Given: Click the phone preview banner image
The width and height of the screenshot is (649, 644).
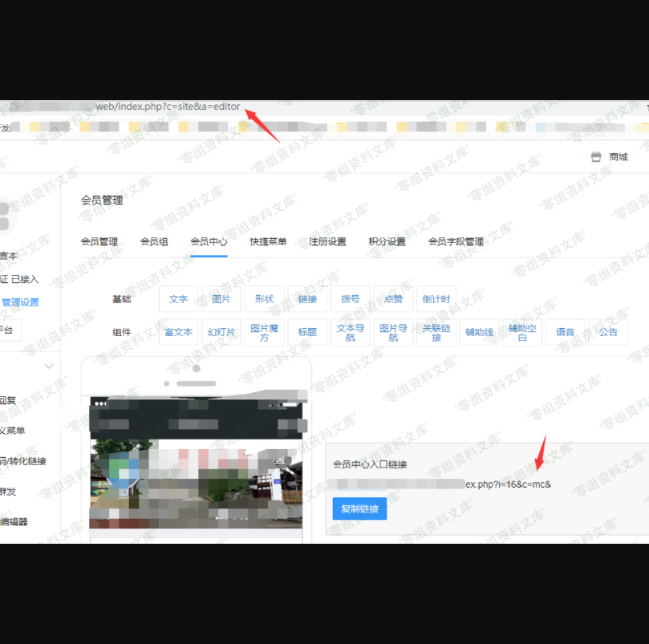Looking at the screenshot, I should click(197, 481).
